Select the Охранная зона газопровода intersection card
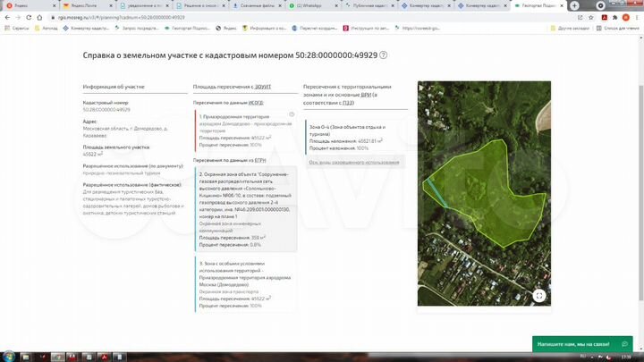This screenshot has width=644, height=362. click(x=246, y=209)
